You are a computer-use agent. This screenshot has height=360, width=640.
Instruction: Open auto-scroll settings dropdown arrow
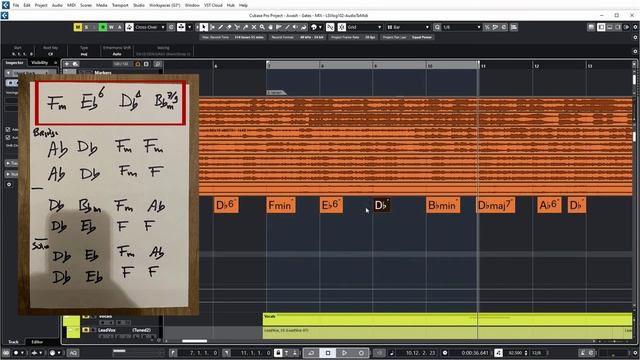tap(190, 27)
